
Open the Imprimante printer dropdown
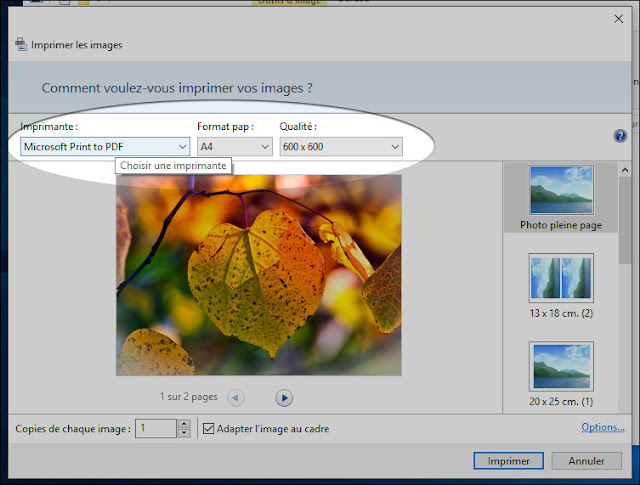tap(105, 147)
